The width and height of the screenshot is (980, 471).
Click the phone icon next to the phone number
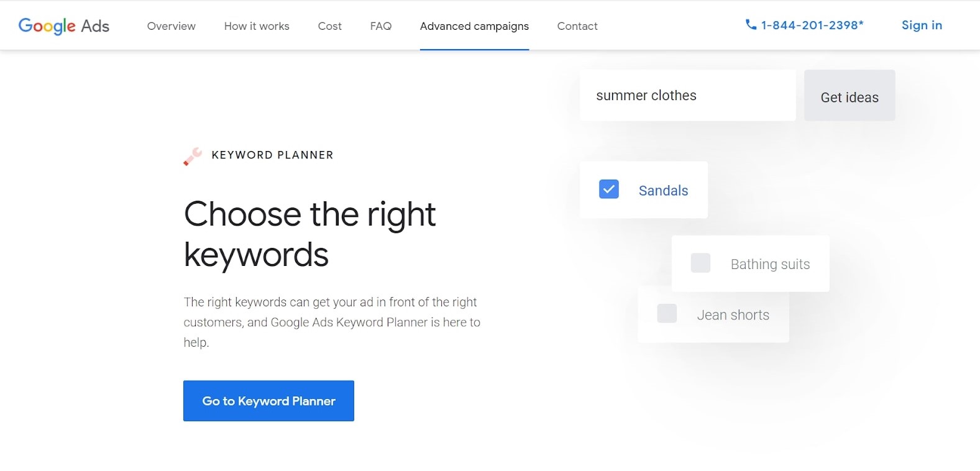(x=750, y=25)
